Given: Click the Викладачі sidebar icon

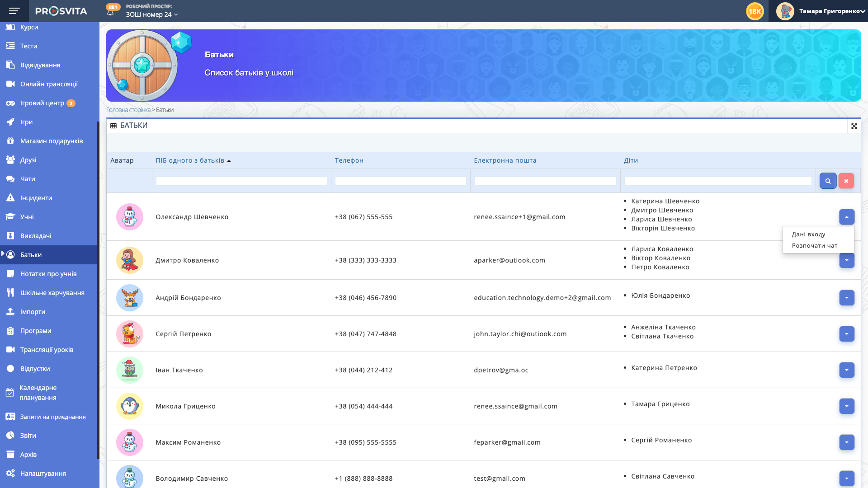Looking at the screenshot, I should coord(10,236).
